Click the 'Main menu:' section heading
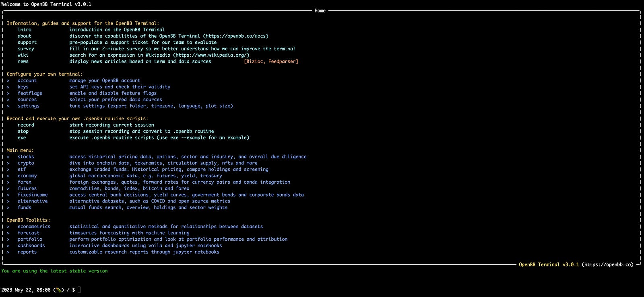The width and height of the screenshot is (644, 297). pyautogui.click(x=20, y=150)
